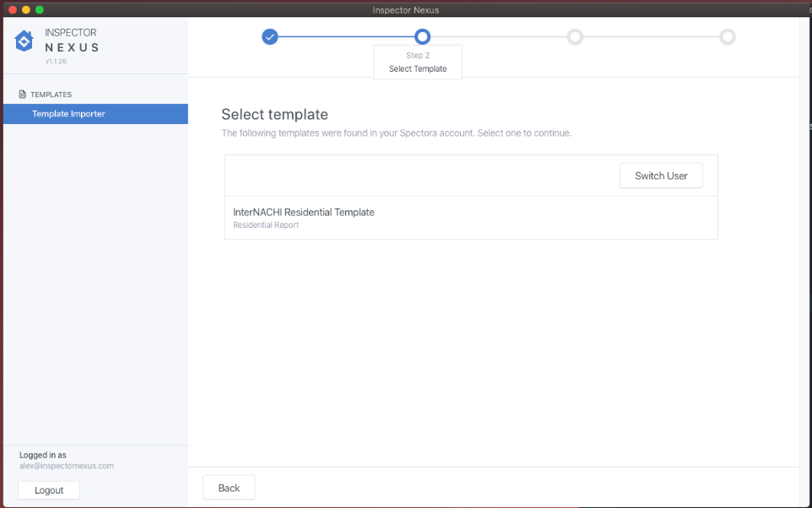Click the INSPECTOR NEXUS wordmark text
This screenshot has width=812, height=508.
pos(72,41)
